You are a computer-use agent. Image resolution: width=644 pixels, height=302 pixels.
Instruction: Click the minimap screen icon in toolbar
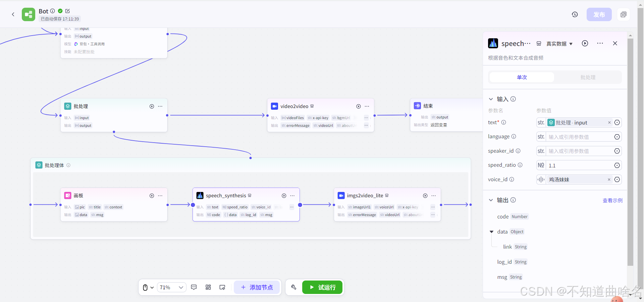click(222, 287)
